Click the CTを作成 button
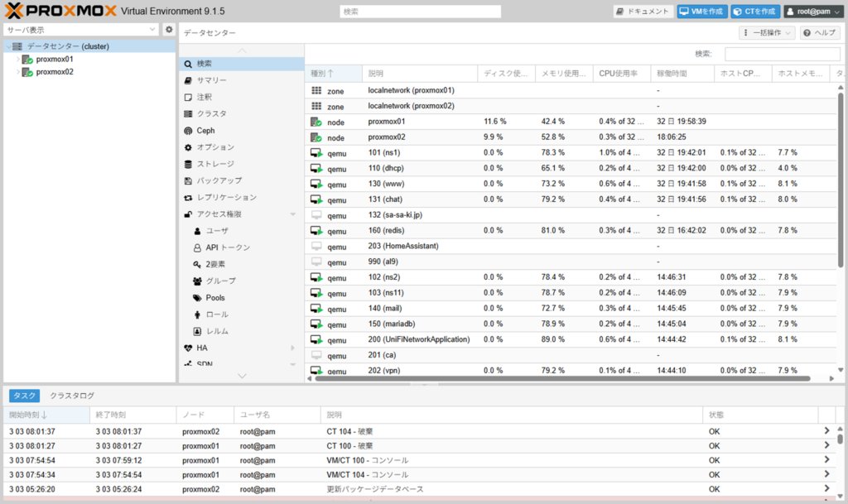This screenshot has height=504, width=848. tap(755, 12)
